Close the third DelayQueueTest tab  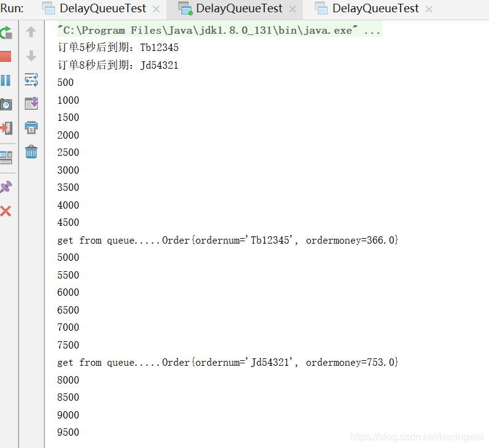pyautogui.click(x=429, y=9)
